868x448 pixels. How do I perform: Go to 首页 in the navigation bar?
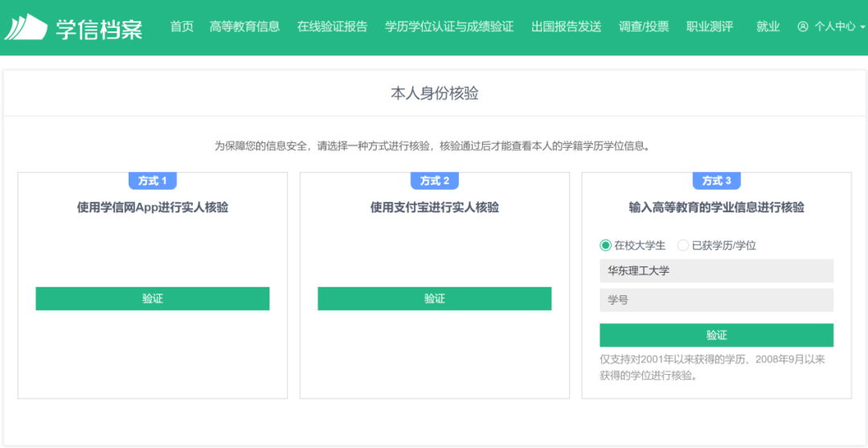click(182, 27)
